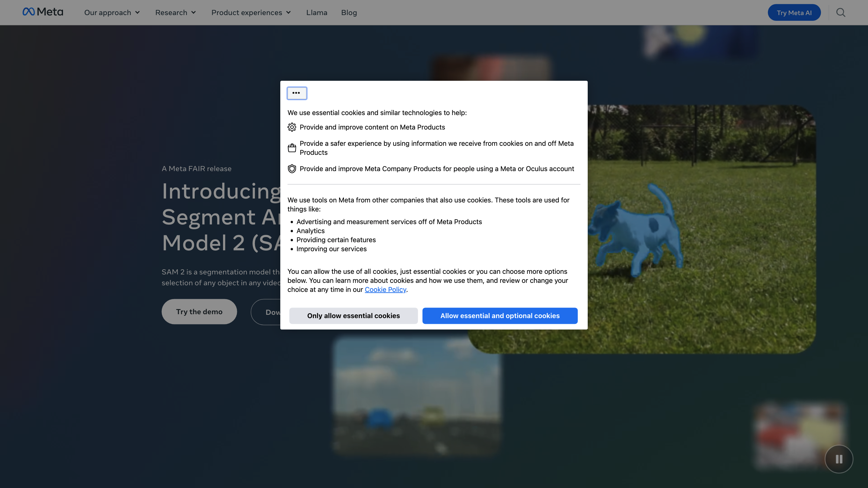This screenshot has width=868, height=488.
Task: Select Llama from the navigation
Action: coord(317,12)
